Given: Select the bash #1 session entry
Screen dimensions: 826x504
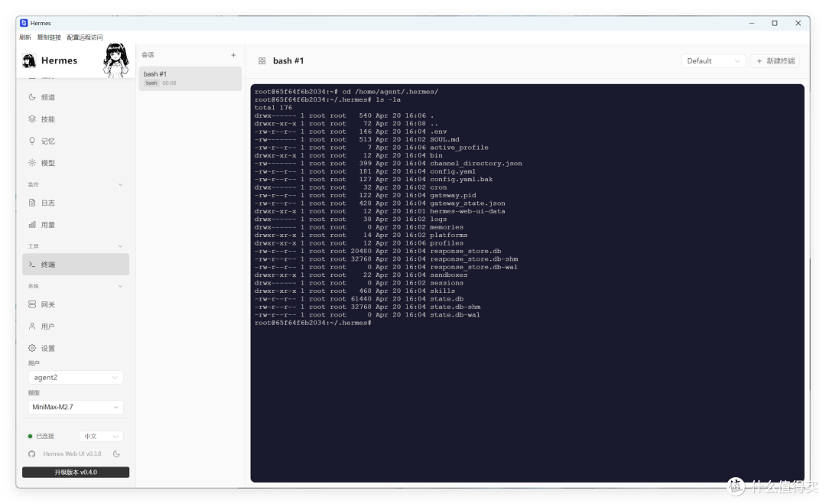Looking at the screenshot, I should (x=190, y=79).
